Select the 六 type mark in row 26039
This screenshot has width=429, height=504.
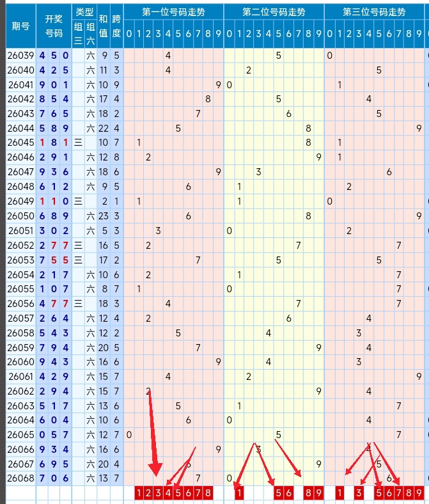91,56
